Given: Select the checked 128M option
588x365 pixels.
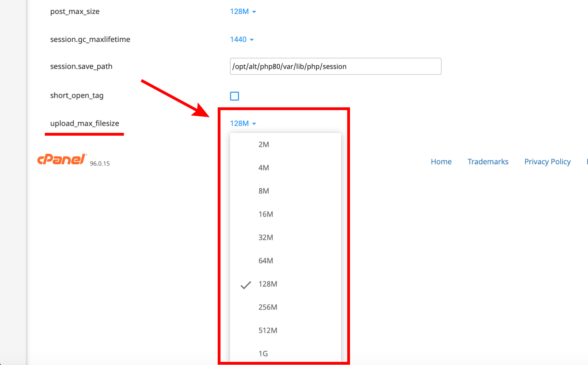Looking at the screenshot, I should pyautogui.click(x=285, y=284).
